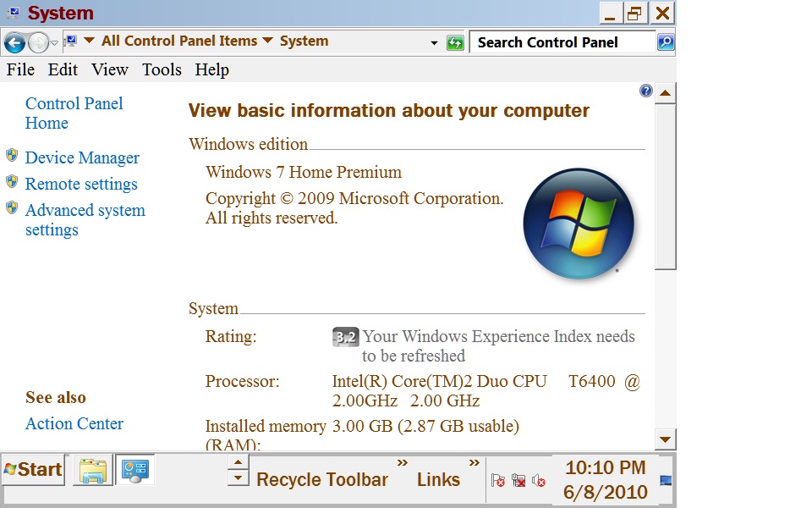Image resolution: width=812 pixels, height=508 pixels.
Task: Click shield icon beside Device Manager
Action: [12, 155]
